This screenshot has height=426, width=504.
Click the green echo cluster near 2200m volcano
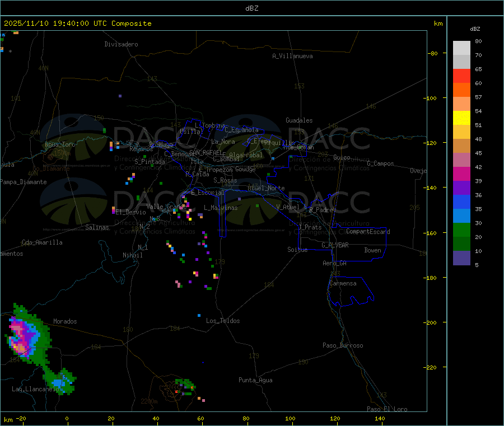click(185, 387)
